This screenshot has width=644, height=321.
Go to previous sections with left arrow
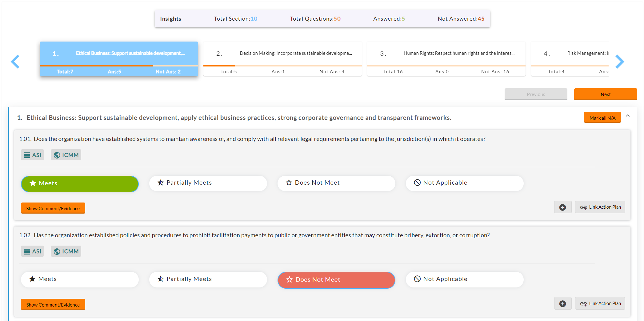click(x=15, y=62)
